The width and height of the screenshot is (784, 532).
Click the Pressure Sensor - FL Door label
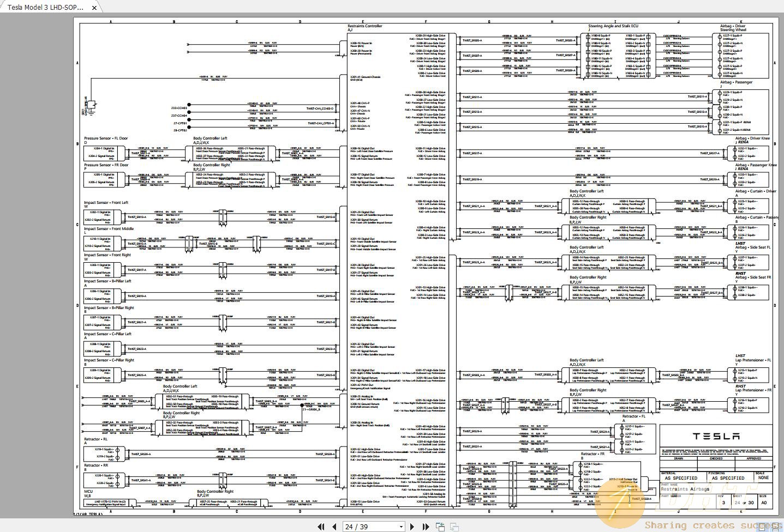[106, 138]
